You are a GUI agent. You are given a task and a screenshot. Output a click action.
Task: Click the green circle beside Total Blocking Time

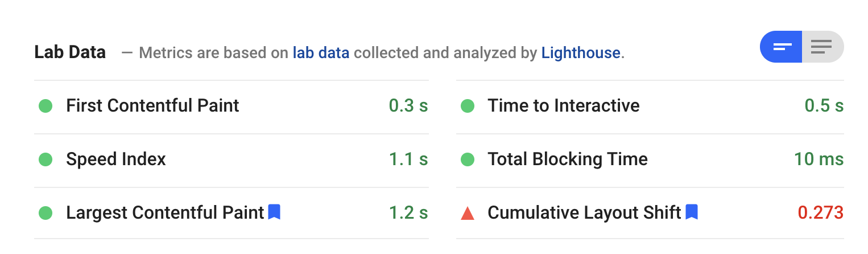pos(468,159)
